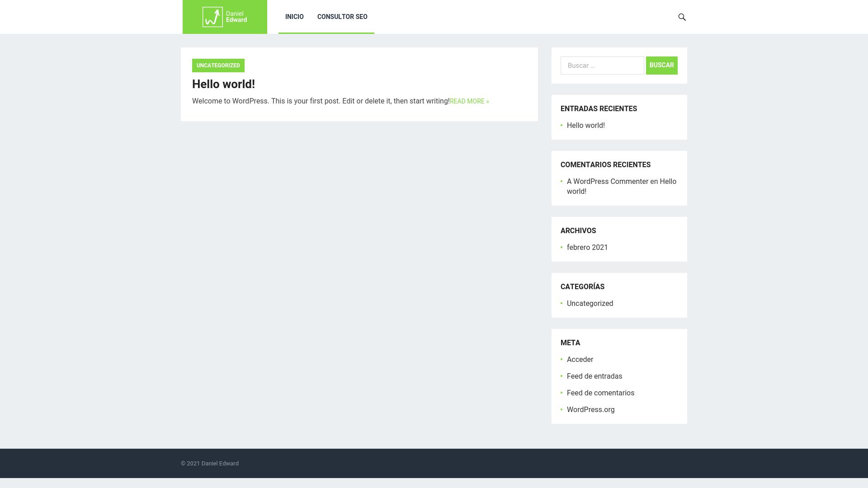Click the BUSCAR search button
The width and height of the screenshot is (868, 488).
(662, 66)
